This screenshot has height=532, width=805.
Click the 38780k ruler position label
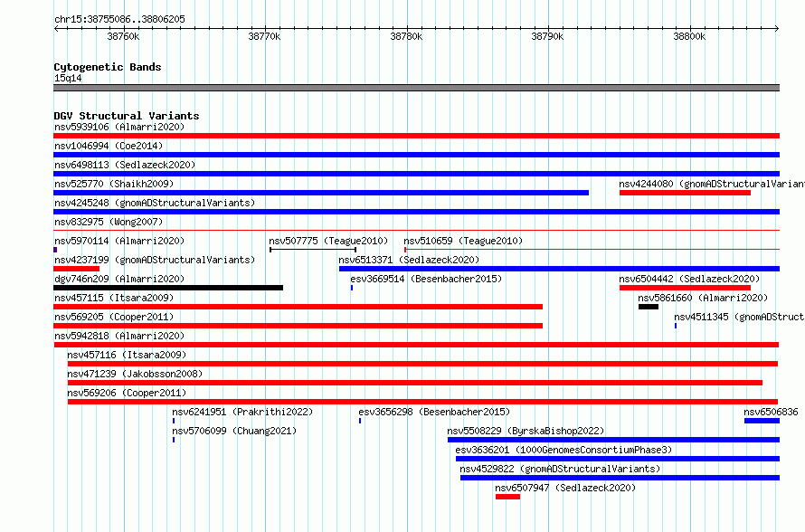point(407,36)
